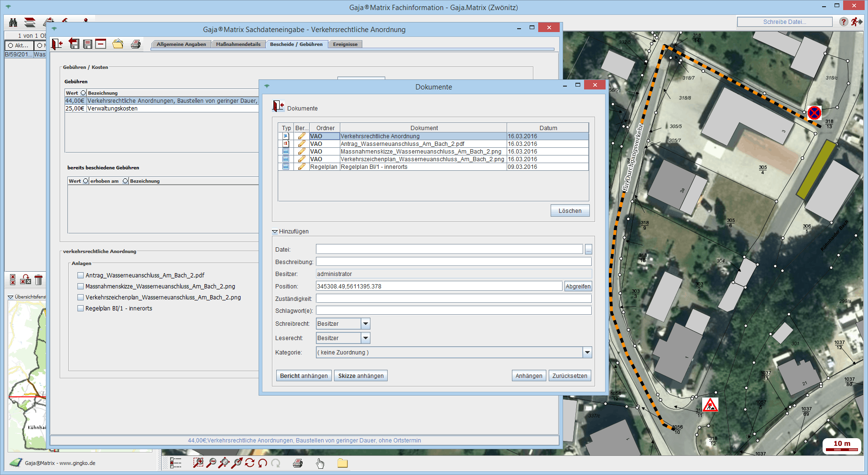Tick the Regelplan BI/1 - innerorts checkbox
This screenshot has width=868, height=475.
click(81, 309)
